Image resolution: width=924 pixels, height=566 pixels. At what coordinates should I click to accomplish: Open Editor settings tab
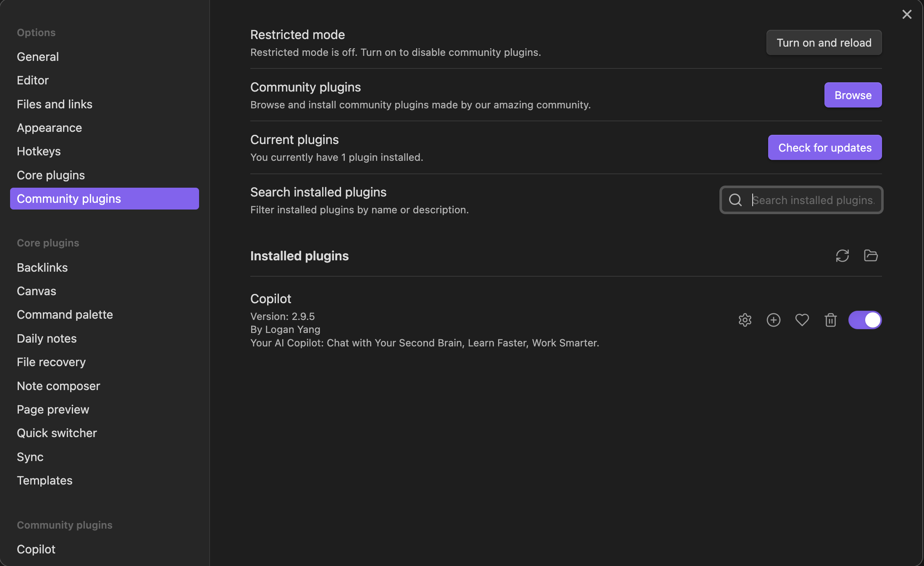pyautogui.click(x=104, y=80)
